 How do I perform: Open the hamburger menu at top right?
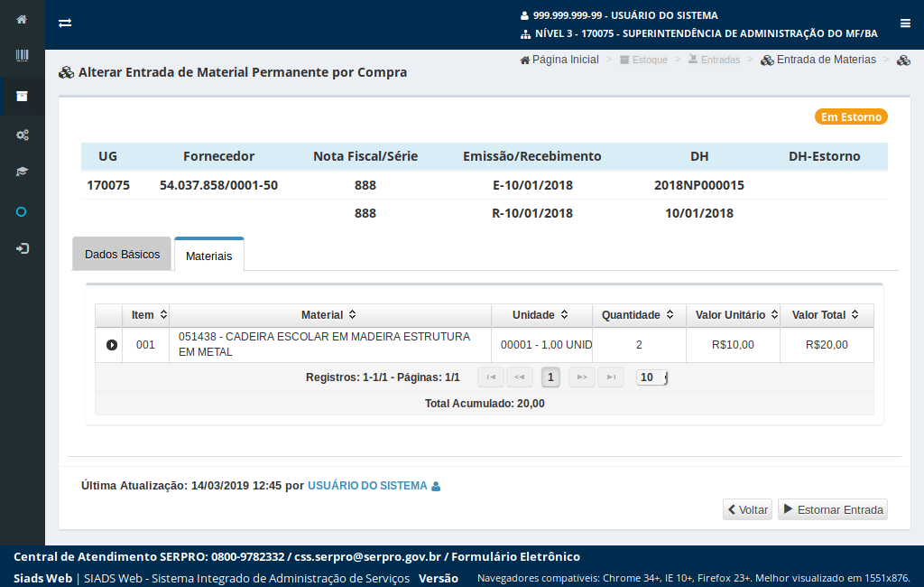(905, 23)
